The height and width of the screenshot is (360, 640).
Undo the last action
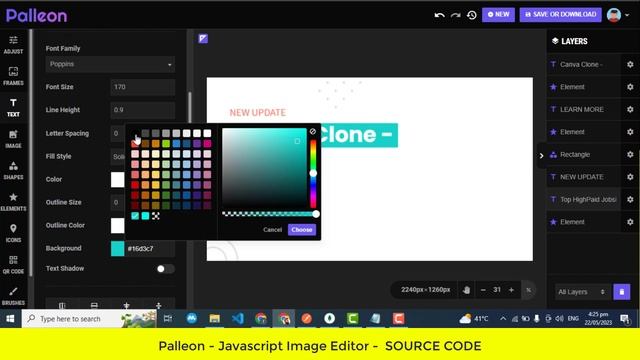click(439, 15)
